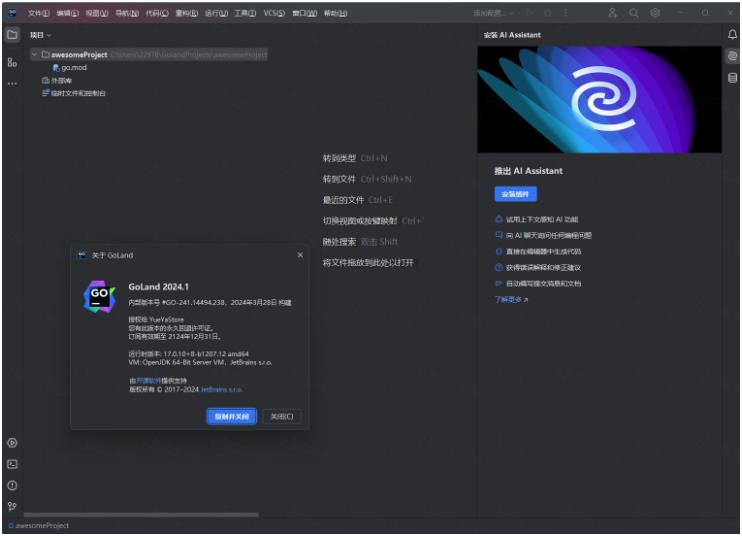Open the run toolbar more-actions menu
The height and width of the screenshot is (536, 742).
coord(565,13)
